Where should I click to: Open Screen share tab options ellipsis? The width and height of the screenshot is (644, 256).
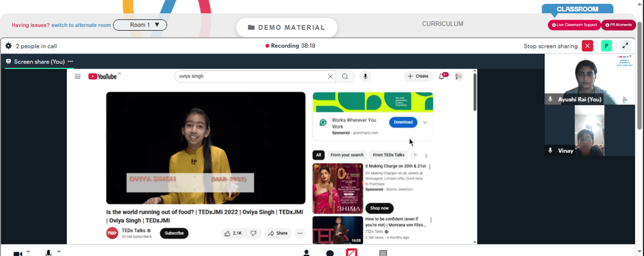tap(70, 61)
